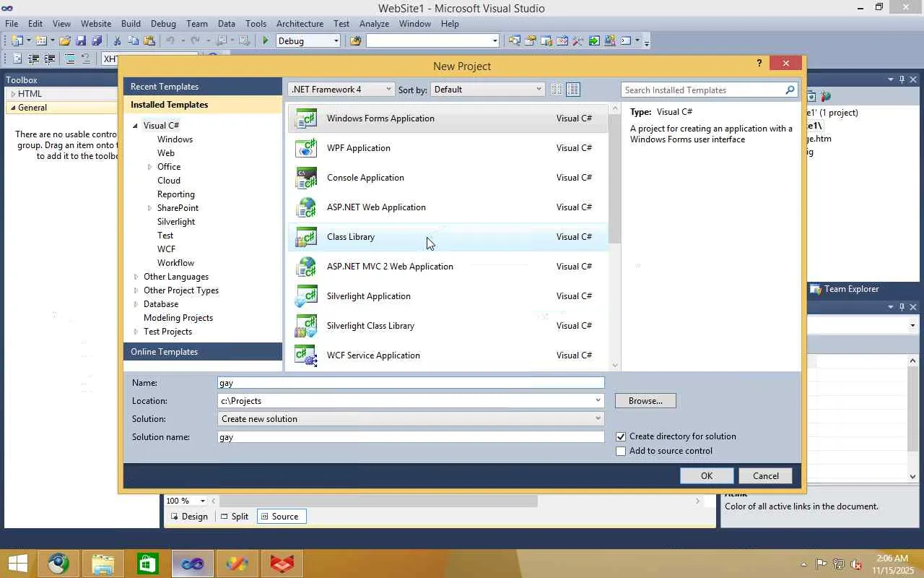The height and width of the screenshot is (578, 924).
Task: Click the Open File toolbar icon
Action: (65, 41)
